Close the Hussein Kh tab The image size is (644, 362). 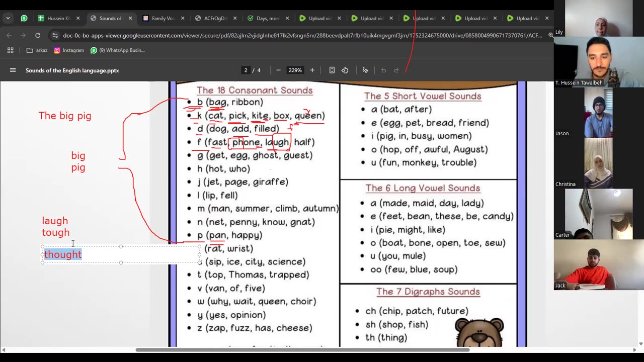tap(78, 18)
